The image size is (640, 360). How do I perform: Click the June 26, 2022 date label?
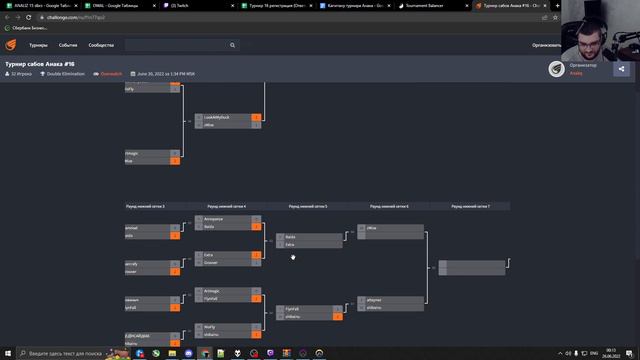166,74
